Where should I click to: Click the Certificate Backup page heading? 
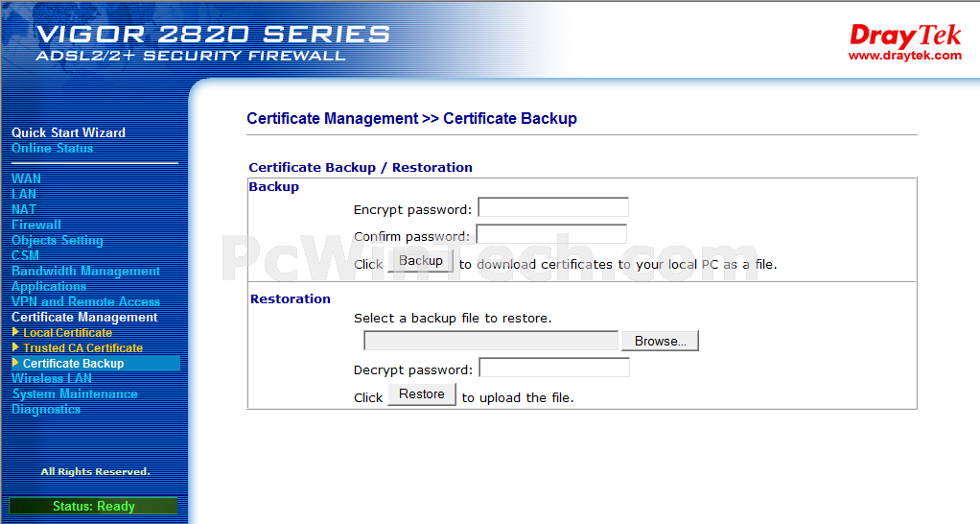pyautogui.click(x=412, y=119)
